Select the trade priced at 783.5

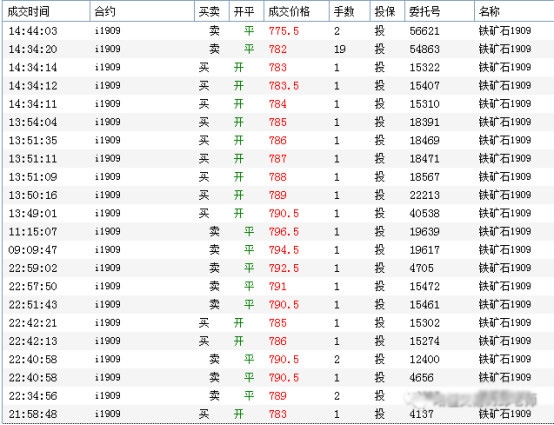[278, 86]
